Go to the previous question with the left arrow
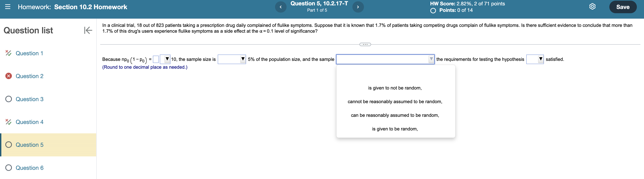This screenshot has width=644, height=179. click(x=281, y=7)
